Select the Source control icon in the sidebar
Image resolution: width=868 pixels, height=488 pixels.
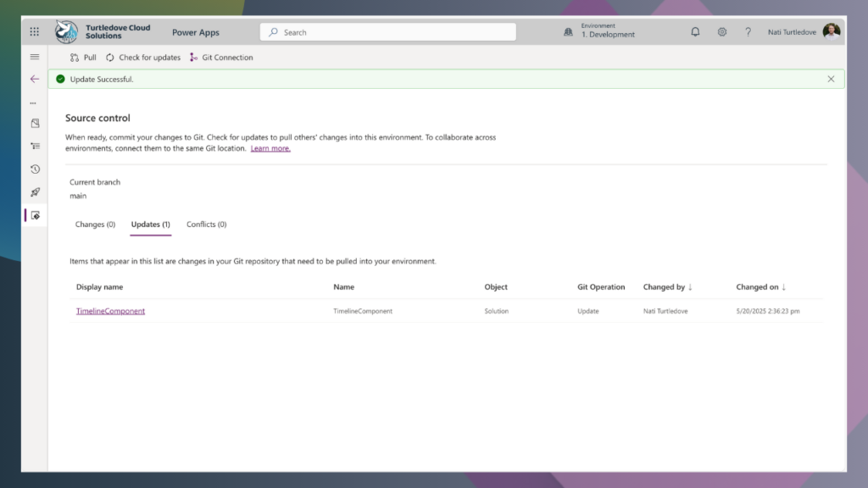34,215
